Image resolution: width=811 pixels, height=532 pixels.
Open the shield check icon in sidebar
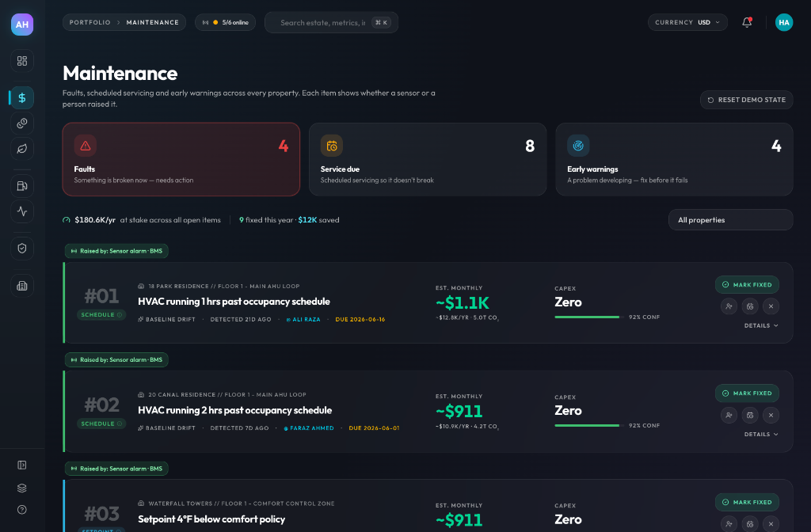[x=22, y=248]
